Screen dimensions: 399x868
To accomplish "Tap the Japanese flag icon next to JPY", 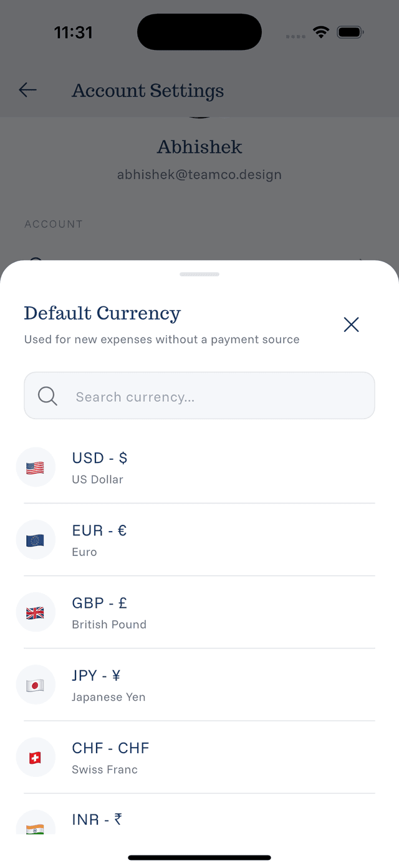I will pyautogui.click(x=36, y=685).
